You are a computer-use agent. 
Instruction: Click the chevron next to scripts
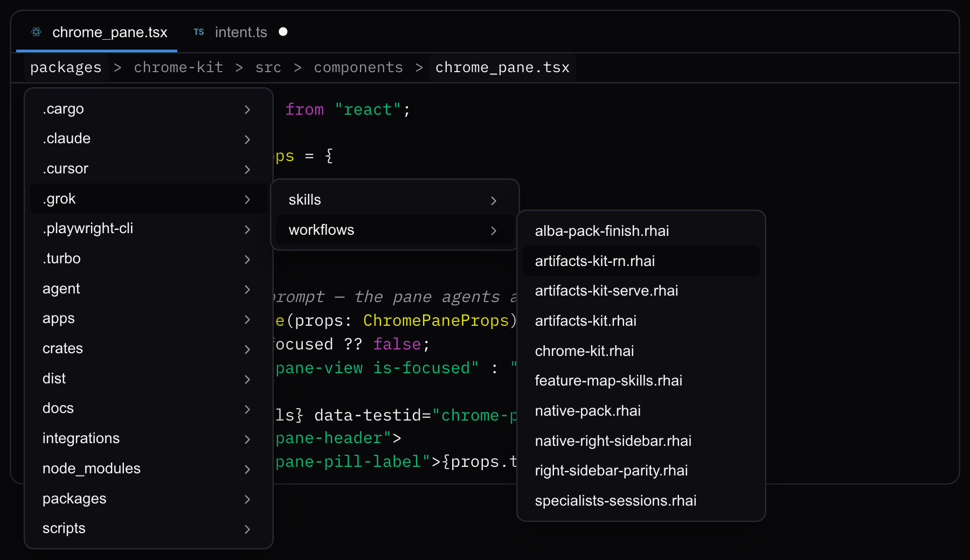[x=247, y=529]
